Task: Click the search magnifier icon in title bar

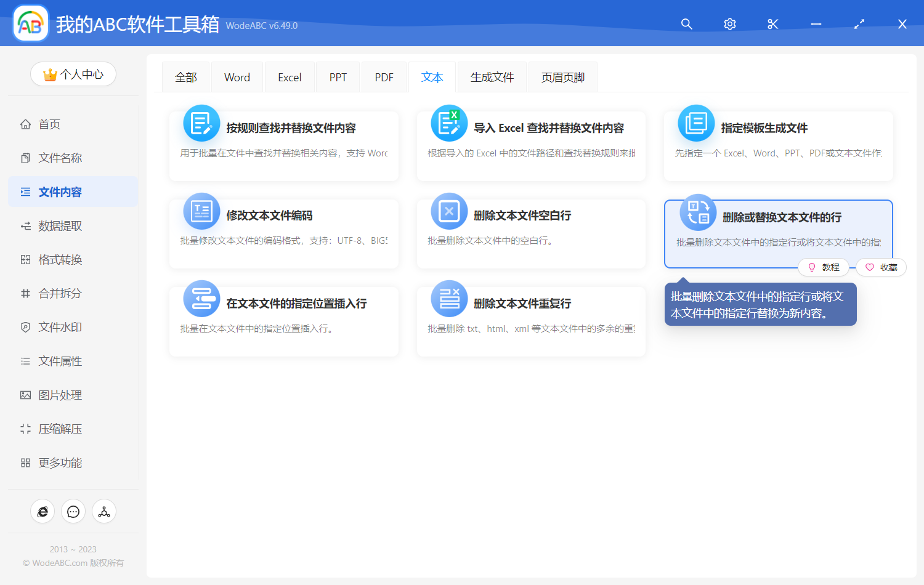Action: (x=686, y=24)
